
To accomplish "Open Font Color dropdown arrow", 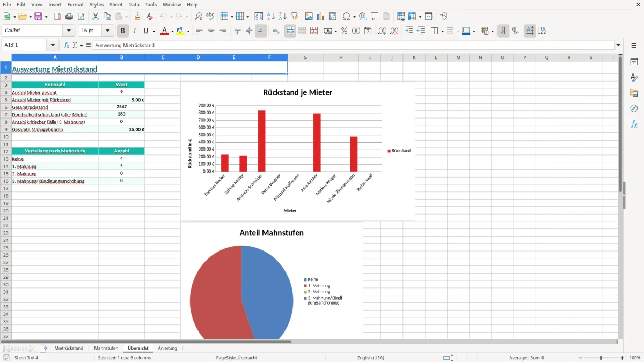I will click(x=172, y=31).
